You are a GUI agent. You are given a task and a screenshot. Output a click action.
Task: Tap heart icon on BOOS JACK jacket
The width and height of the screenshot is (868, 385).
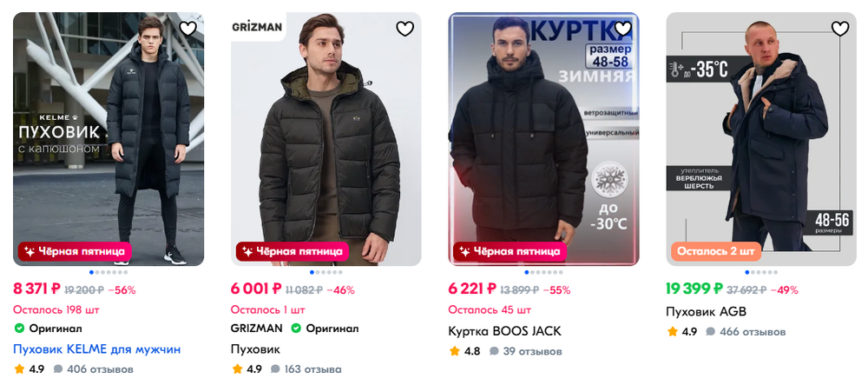click(622, 29)
